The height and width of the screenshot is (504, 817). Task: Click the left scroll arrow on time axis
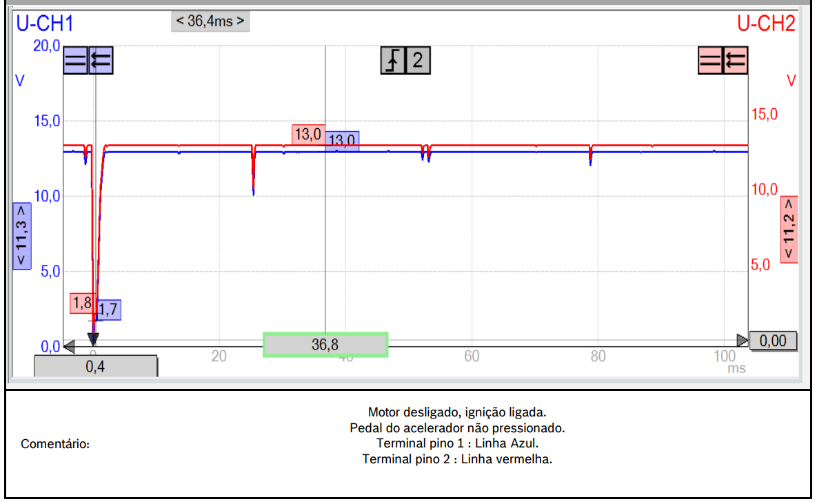[x=68, y=345]
